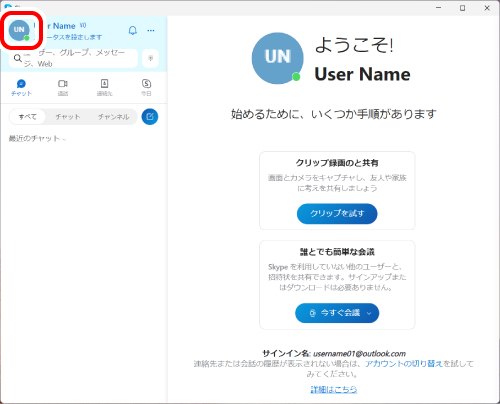Focus the people, groups, messages search field
Screen dimensions: 500x404
tap(73, 58)
